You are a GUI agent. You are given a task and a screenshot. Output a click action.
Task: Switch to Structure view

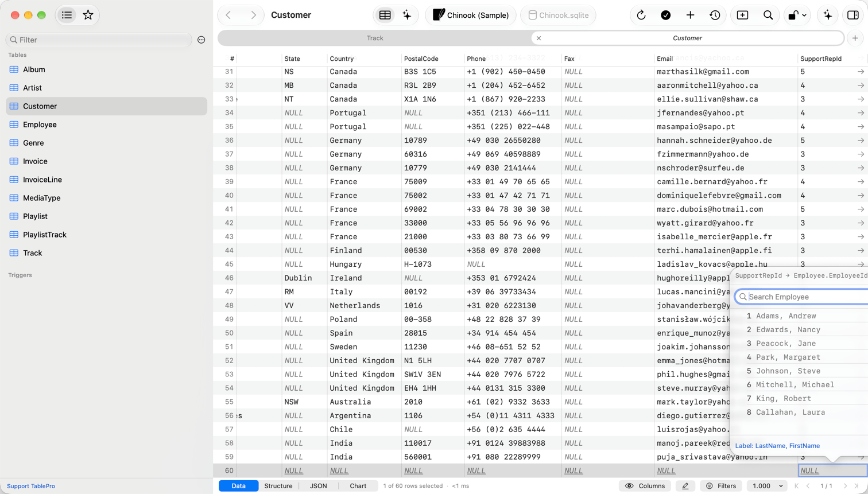tap(278, 486)
